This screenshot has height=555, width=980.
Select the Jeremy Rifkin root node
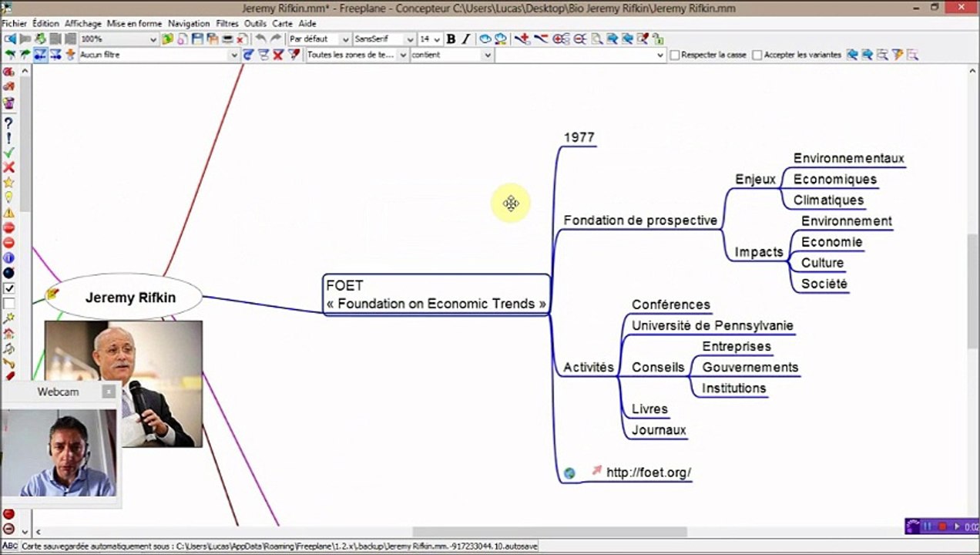coord(123,298)
